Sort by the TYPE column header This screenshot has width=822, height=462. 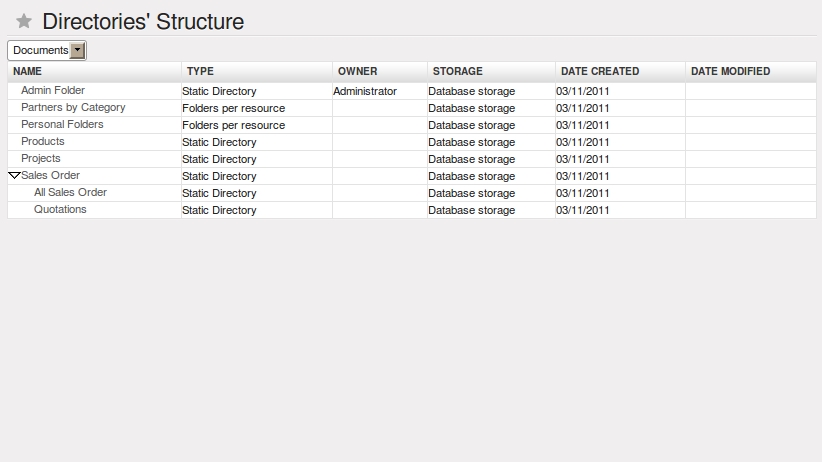click(200, 71)
